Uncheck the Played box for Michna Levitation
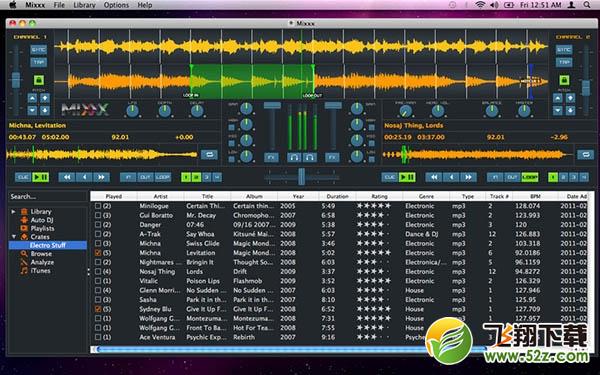This screenshot has width=600, height=375. (x=98, y=253)
